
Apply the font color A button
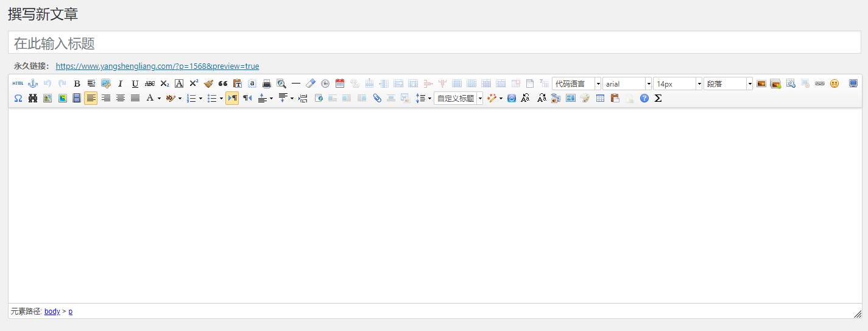pos(150,98)
